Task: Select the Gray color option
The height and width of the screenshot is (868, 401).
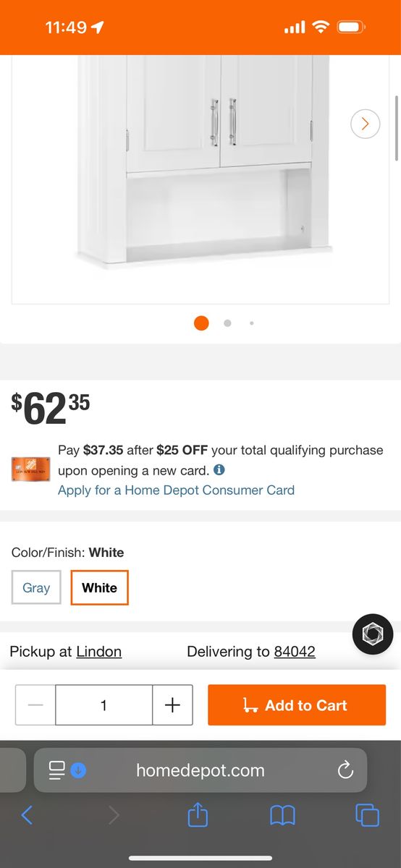Action: tap(36, 587)
